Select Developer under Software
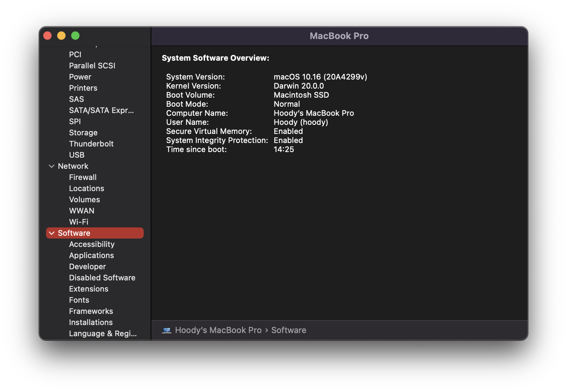567x392 pixels. [x=87, y=266]
